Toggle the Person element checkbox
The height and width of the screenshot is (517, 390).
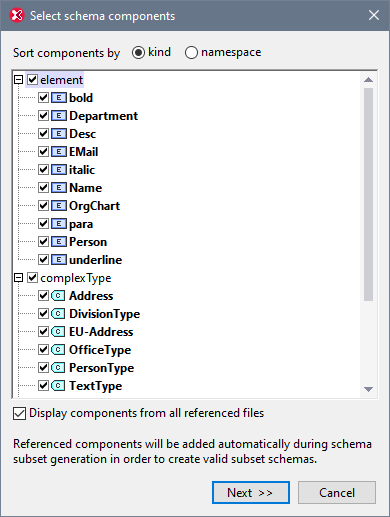click(43, 242)
